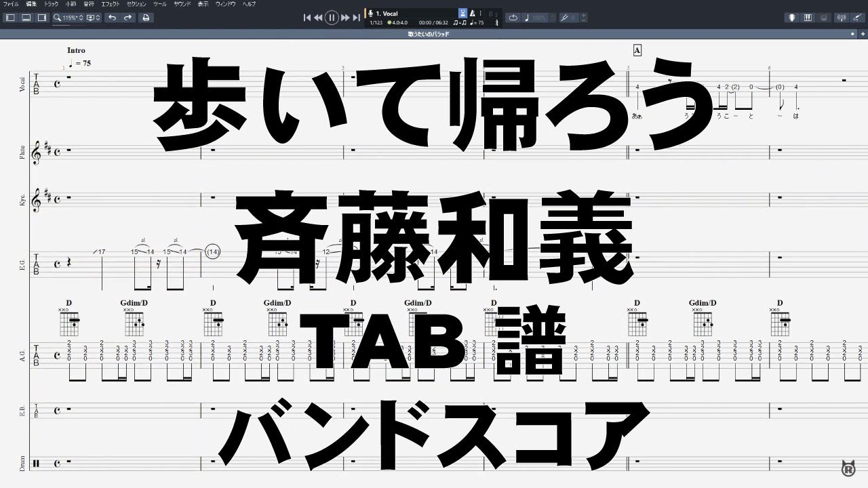Viewport: 868px width, 488px height.
Task: Open the サウンド menu
Action: [182, 4]
